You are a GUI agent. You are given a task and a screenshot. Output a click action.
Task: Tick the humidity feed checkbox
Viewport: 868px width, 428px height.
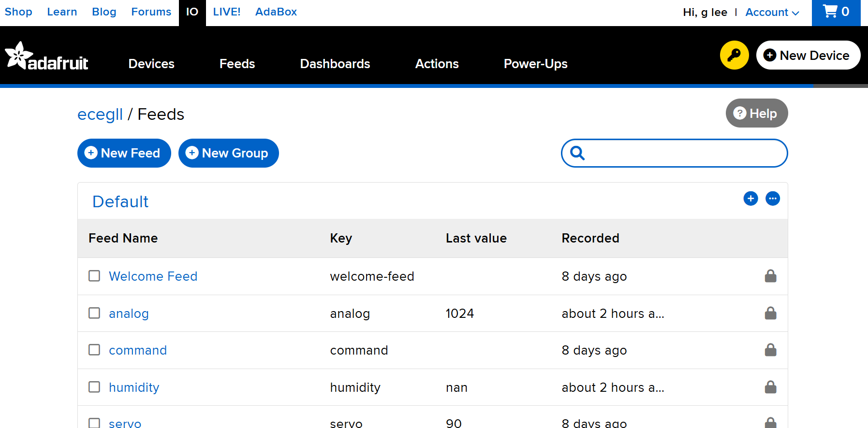(x=94, y=387)
